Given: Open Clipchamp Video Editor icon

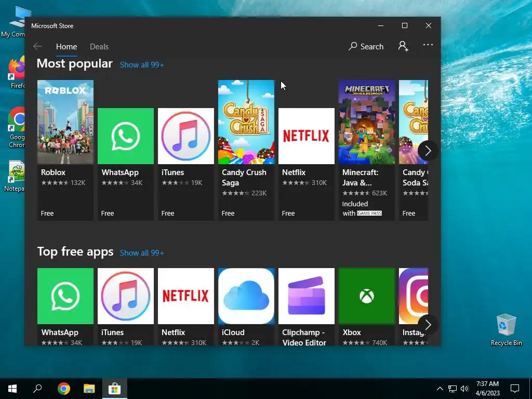Looking at the screenshot, I should [x=307, y=296].
